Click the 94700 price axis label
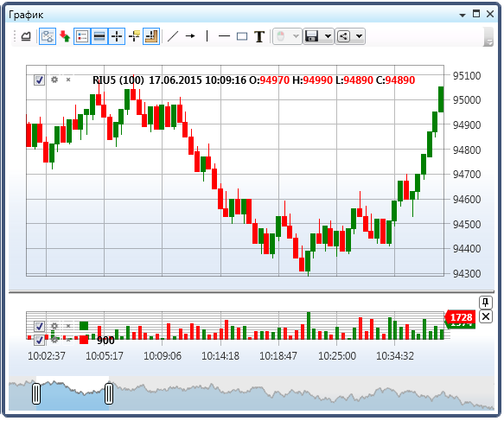Screen dimensions: 504x421 pyautogui.click(x=467, y=175)
